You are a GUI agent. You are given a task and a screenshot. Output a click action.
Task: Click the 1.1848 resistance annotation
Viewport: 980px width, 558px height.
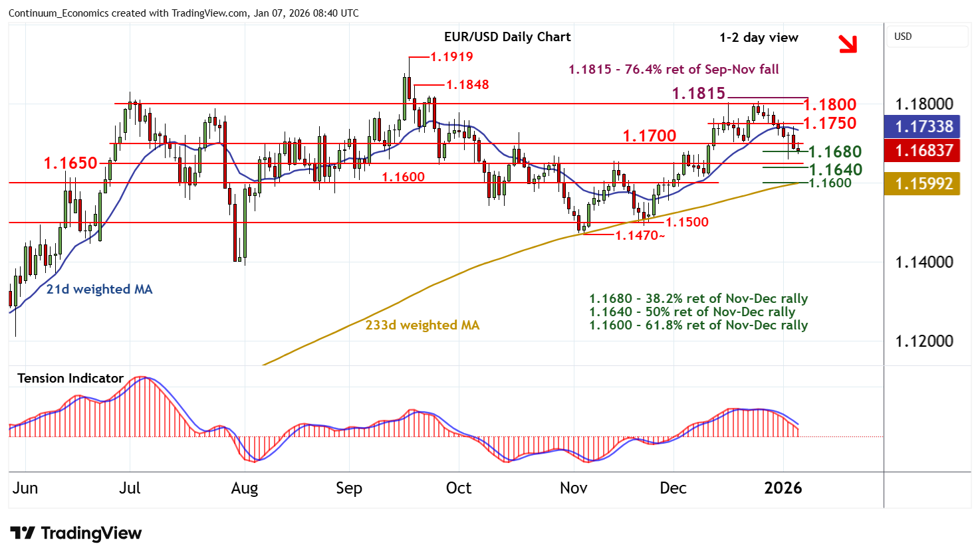point(467,84)
